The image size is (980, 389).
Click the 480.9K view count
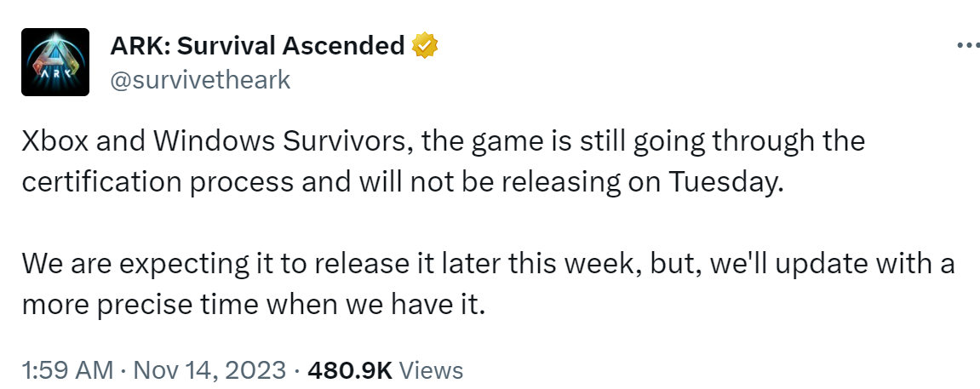coord(349,370)
